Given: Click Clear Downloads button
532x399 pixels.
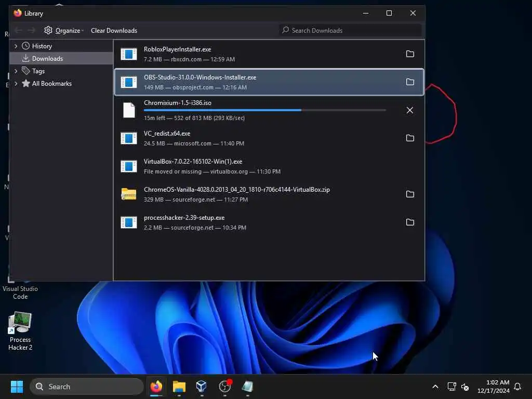Looking at the screenshot, I should [x=114, y=31].
